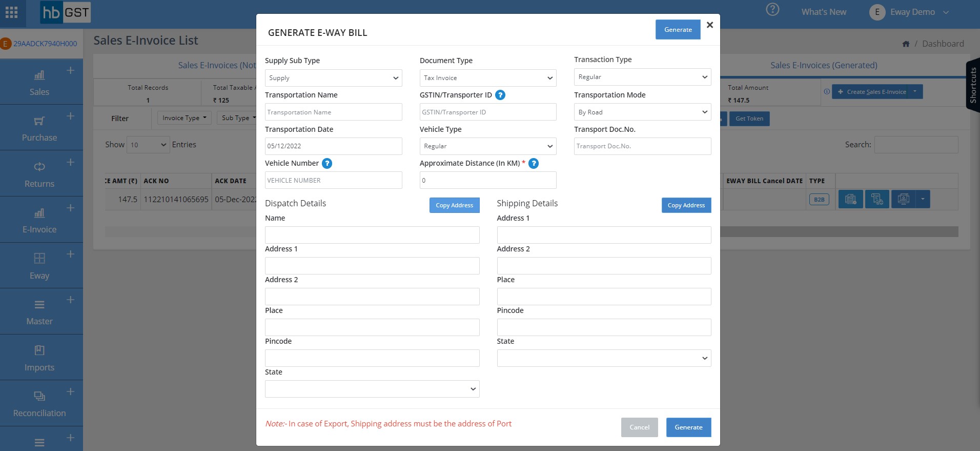Open Transaction Type dropdown
980x451 pixels.
(x=643, y=77)
